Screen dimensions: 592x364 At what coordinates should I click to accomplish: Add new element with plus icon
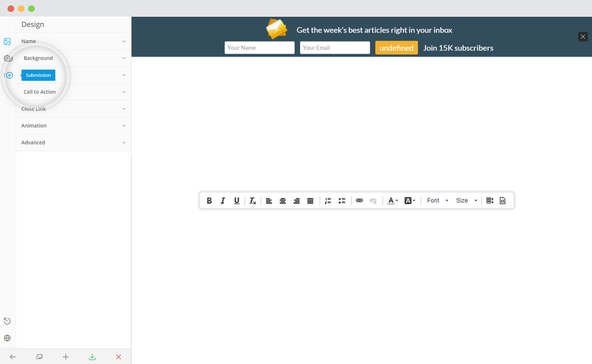click(x=66, y=357)
